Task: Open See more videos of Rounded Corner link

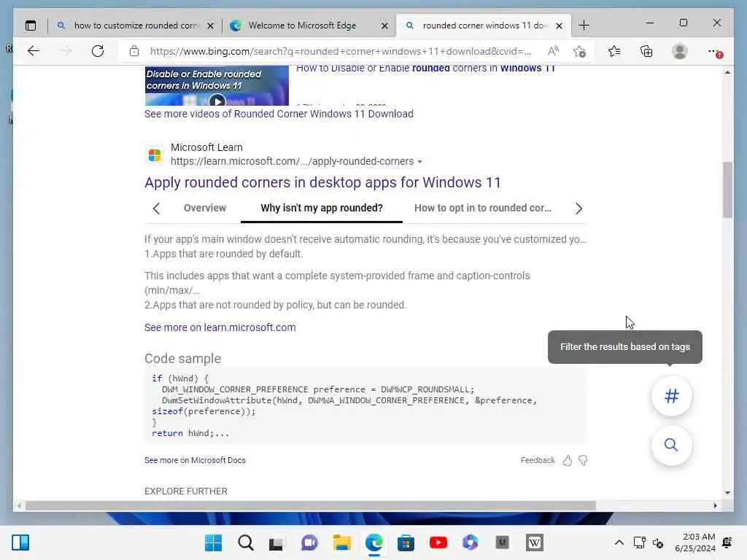Action: coord(279,114)
